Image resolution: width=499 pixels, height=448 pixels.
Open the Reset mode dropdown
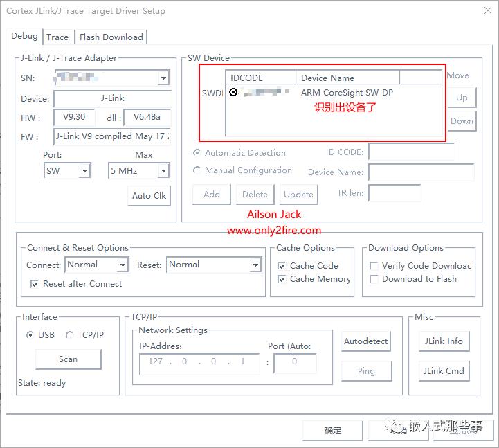point(255,265)
